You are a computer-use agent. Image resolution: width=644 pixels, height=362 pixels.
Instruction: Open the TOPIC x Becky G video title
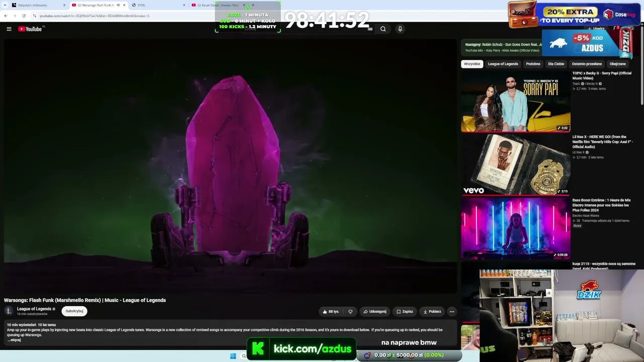[x=602, y=75]
